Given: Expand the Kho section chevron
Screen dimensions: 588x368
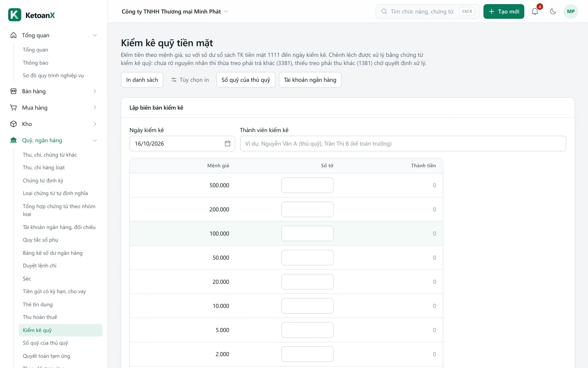Looking at the screenshot, I should pos(95,124).
